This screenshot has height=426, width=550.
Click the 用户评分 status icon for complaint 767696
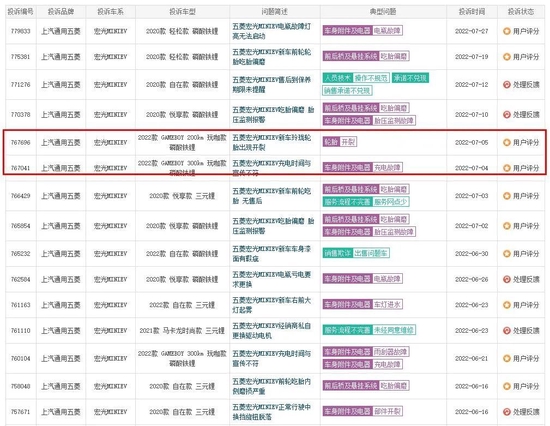click(x=507, y=142)
